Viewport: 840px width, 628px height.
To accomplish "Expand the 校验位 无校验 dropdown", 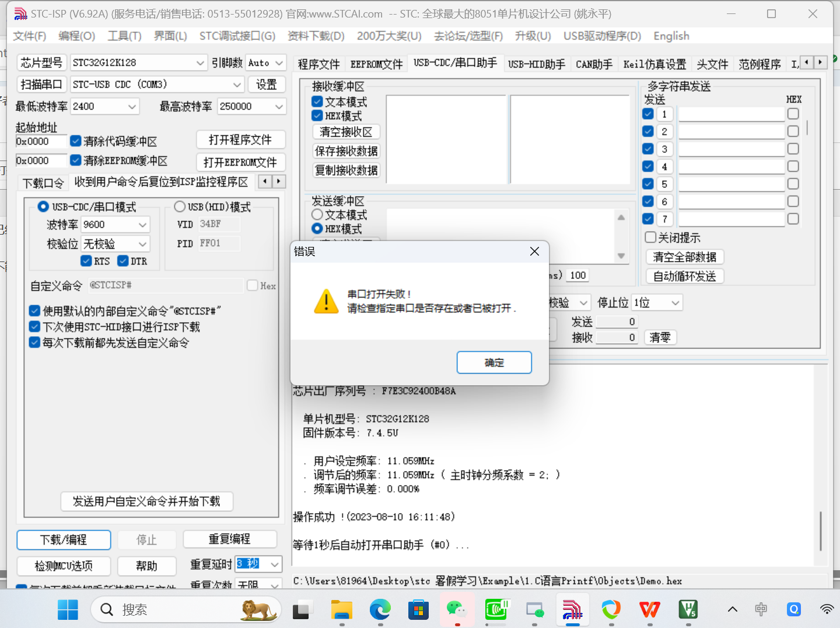I will [142, 244].
